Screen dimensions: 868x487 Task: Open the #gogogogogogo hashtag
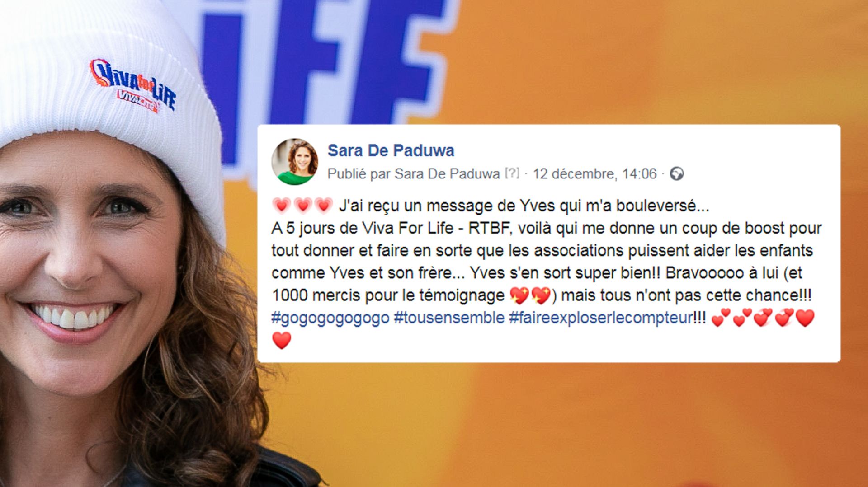pos(330,318)
